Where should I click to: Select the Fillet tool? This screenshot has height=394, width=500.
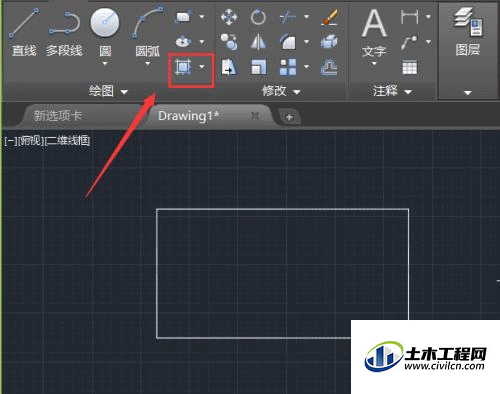[288, 42]
